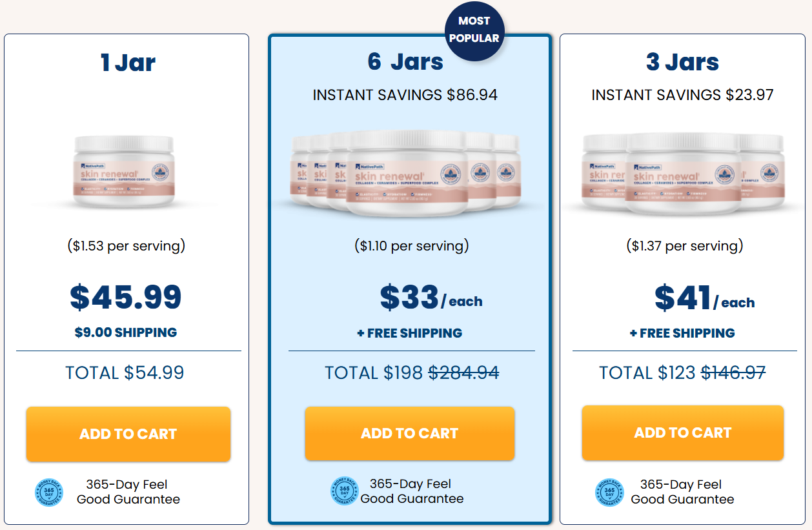Click the $33 each price
Viewport: 812px width, 530px height.
tap(431, 298)
